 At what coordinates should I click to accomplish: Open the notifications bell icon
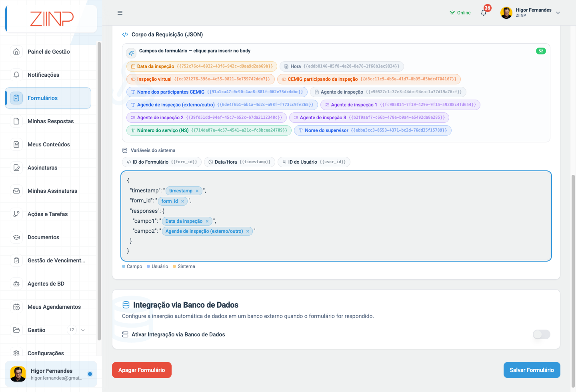[x=484, y=13]
